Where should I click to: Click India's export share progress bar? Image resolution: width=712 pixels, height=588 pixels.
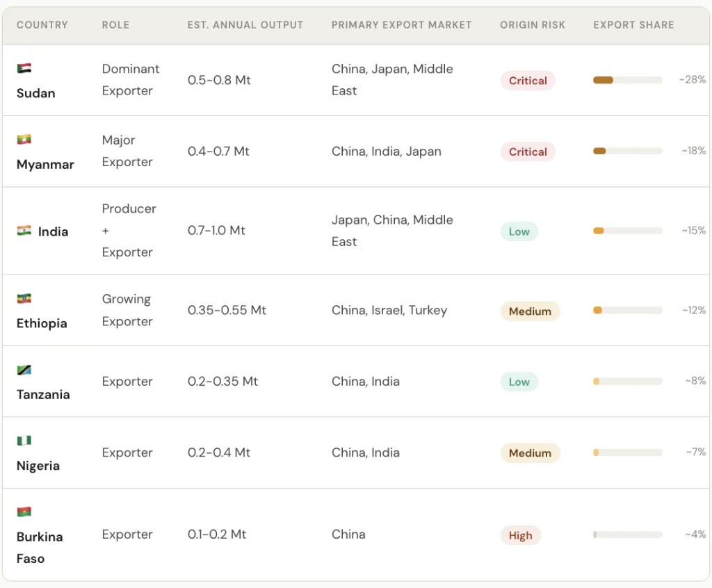[628, 231]
